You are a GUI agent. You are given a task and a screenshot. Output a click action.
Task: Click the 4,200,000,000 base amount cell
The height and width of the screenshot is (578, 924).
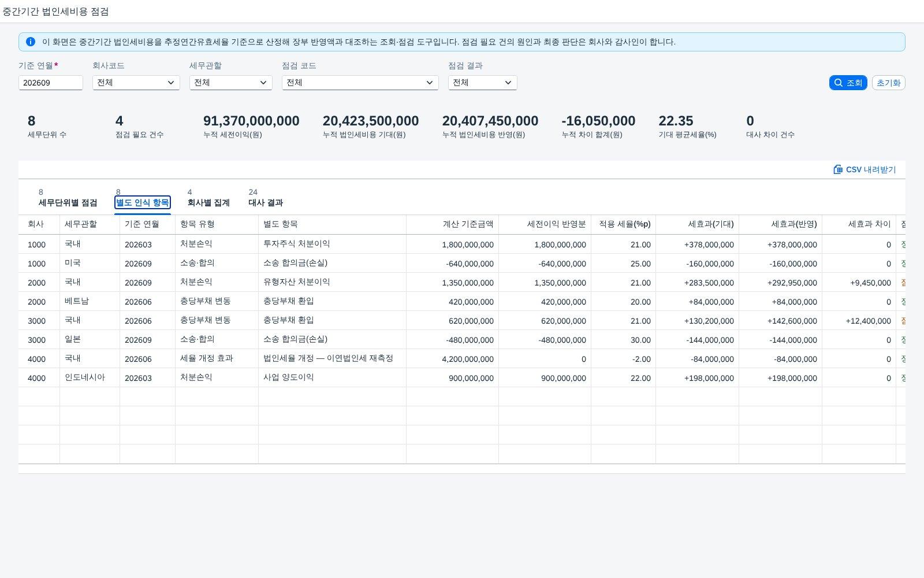(453, 359)
